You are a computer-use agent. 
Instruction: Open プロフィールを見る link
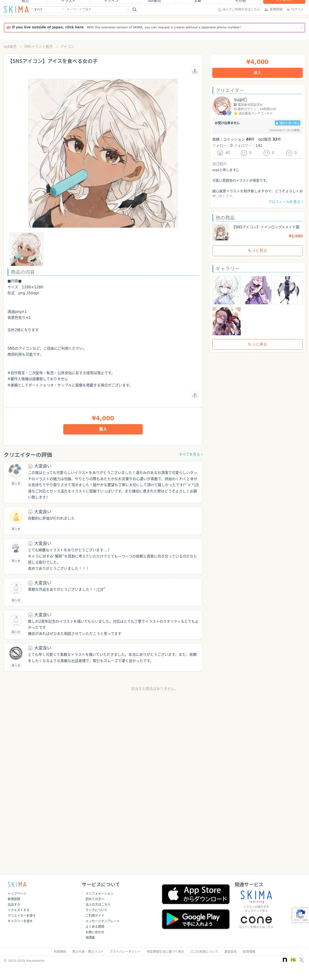[x=285, y=202]
